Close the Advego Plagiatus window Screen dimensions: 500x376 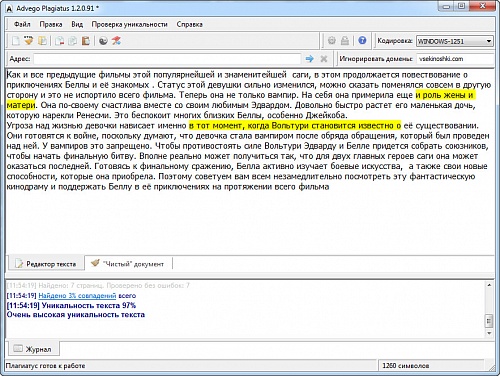pyautogui.click(x=482, y=6)
